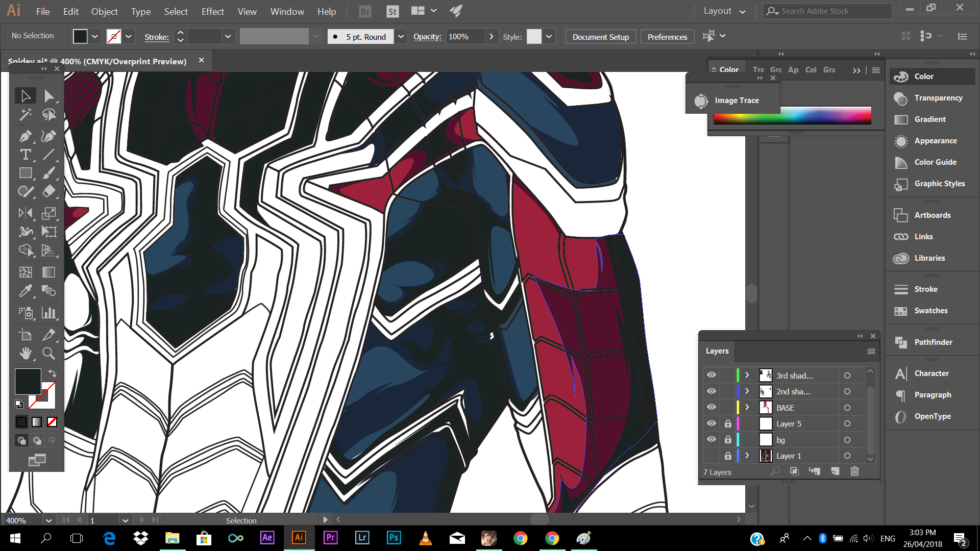Select the Zoom tool
Screen dimensions: 980x551
[x=49, y=353]
